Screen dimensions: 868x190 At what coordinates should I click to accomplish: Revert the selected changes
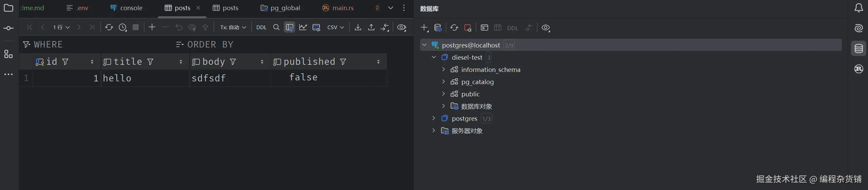point(179,27)
